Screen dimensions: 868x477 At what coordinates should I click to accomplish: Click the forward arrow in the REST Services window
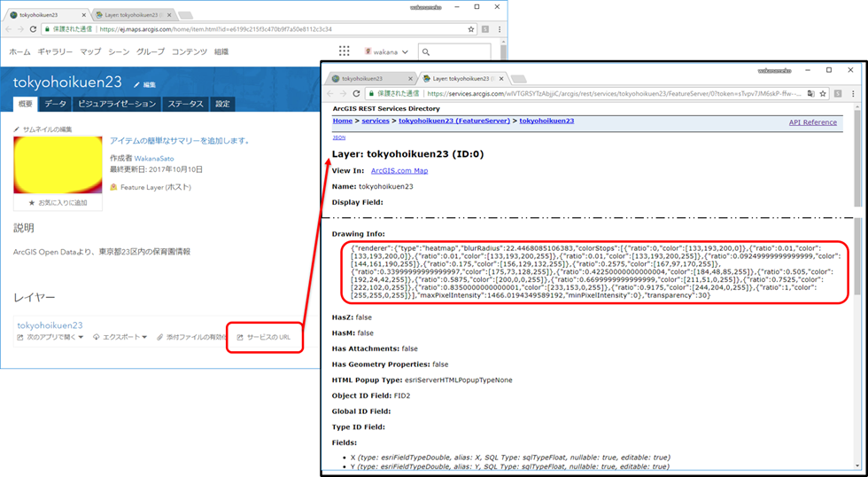(344, 94)
